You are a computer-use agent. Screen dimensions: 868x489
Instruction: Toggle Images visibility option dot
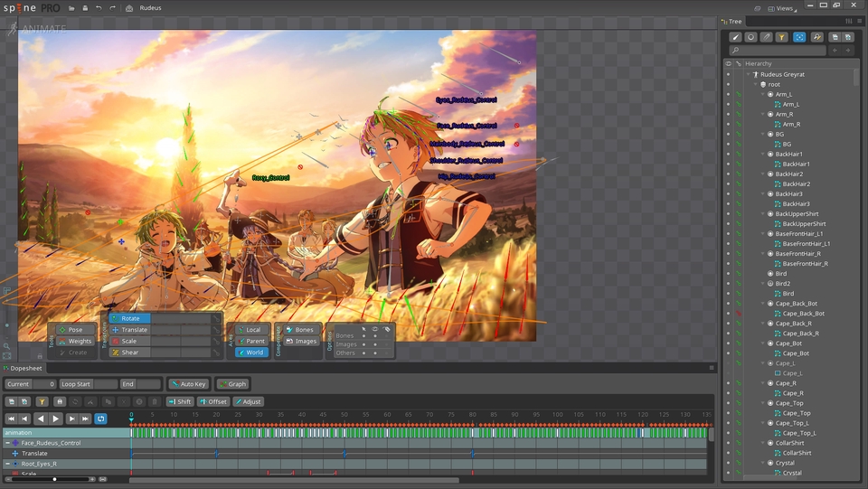(x=374, y=344)
